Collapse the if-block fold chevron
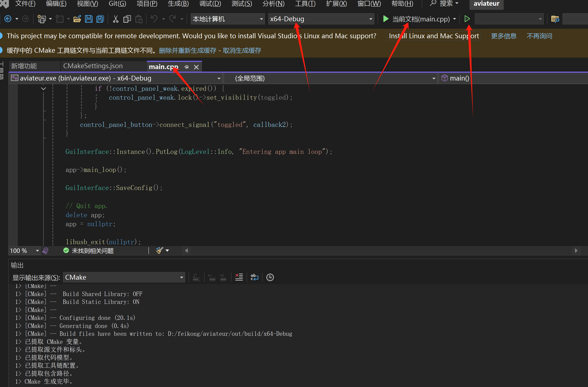 (x=44, y=89)
